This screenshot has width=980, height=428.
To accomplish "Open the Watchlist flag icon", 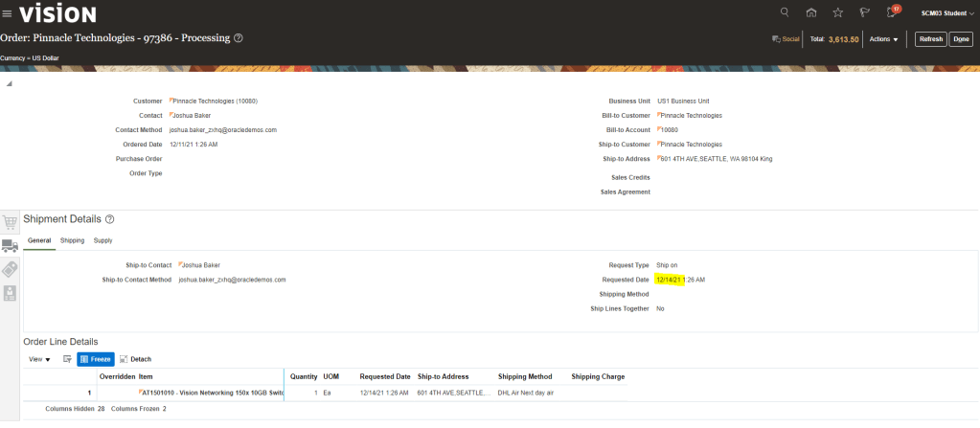I will (x=865, y=12).
